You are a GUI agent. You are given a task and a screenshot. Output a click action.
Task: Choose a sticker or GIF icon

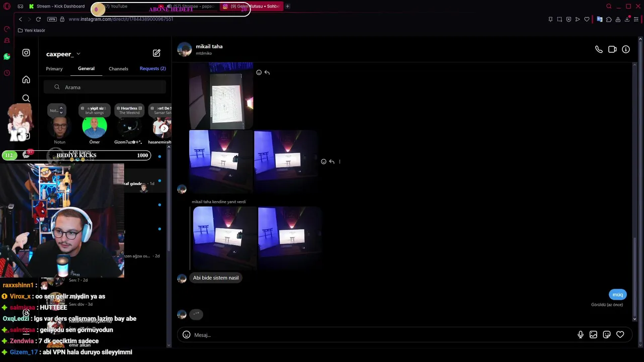(x=607, y=335)
